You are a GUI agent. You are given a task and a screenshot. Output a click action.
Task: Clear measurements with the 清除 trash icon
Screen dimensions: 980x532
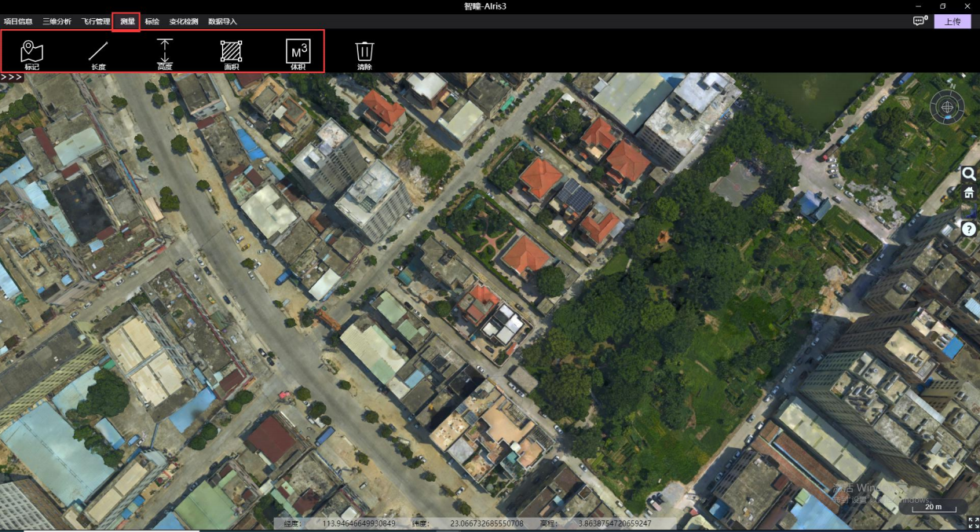(364, 53)
